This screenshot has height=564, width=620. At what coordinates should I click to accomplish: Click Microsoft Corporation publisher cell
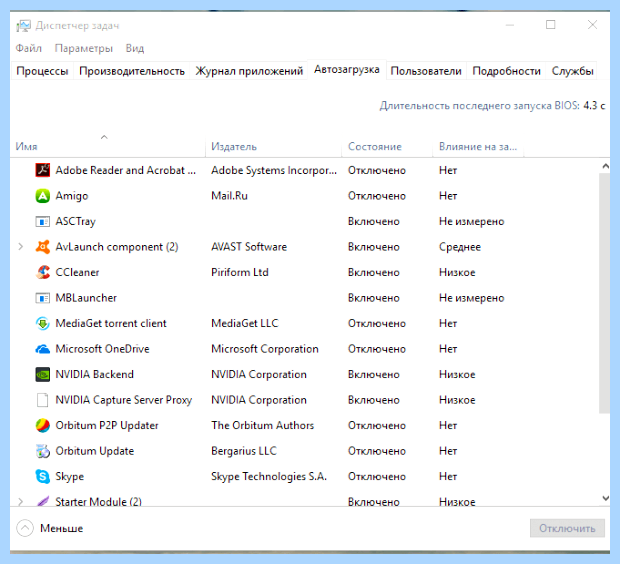[265, 349]
